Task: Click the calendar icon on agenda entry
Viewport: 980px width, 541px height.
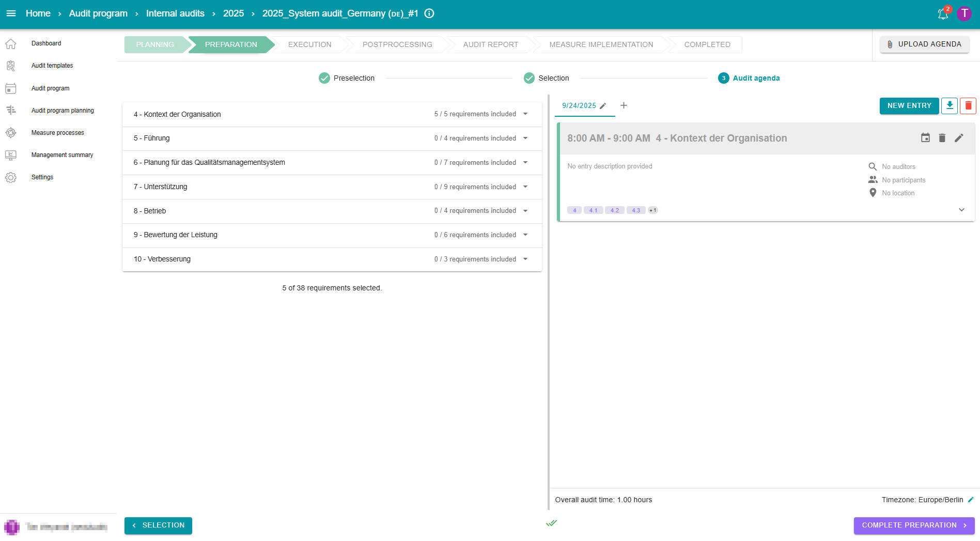Action: pyautogui.click(x=925, y=138)
